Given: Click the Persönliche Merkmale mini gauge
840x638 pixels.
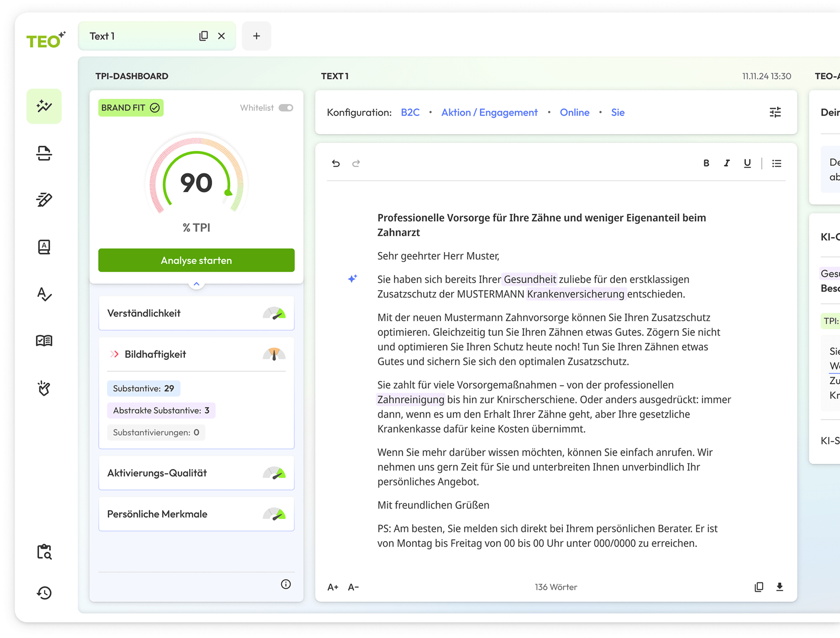Looking at the screenshot, I should click(274, 514).
